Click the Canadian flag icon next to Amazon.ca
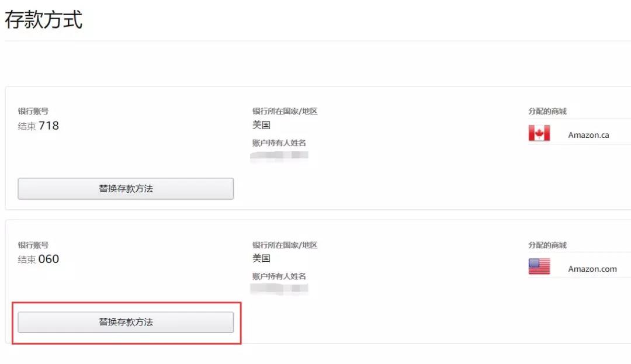The height and width of the screenshot is (364, 631). pyautogui.click(x=539, y=134)
